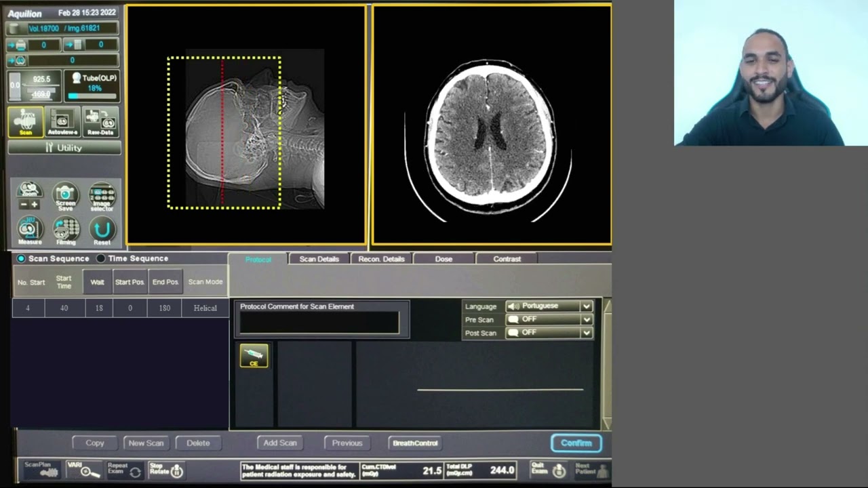This screenshot has height=488, width=868.
Task: Click the Delete button
Action: pyautogui.click(x=198, y=443)
